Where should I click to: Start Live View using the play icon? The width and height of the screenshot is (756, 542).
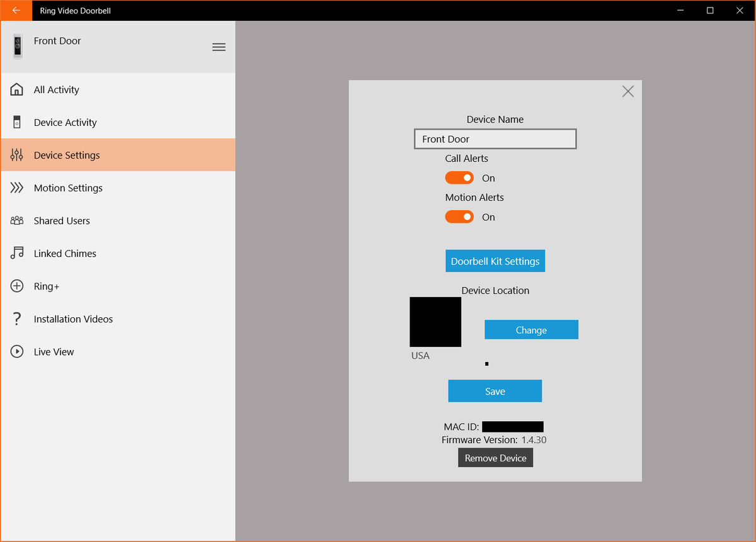pyautogui.click(x=17, y=351)
